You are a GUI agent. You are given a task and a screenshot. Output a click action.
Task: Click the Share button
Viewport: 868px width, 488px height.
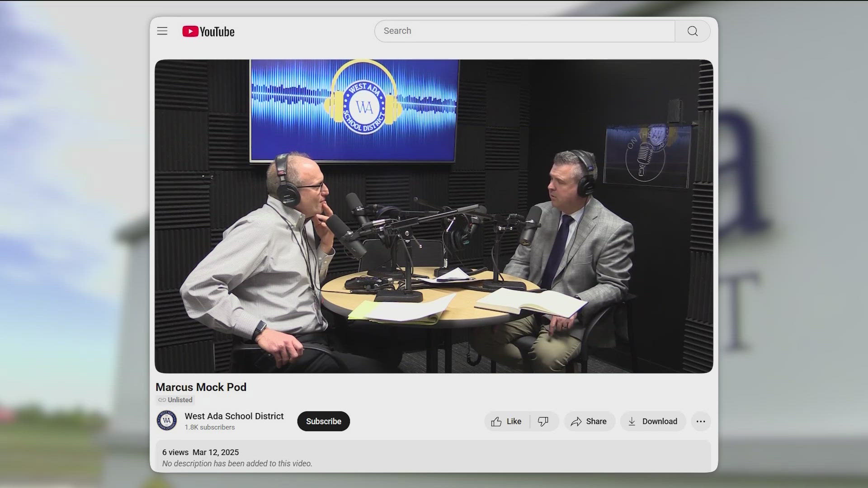589,421
